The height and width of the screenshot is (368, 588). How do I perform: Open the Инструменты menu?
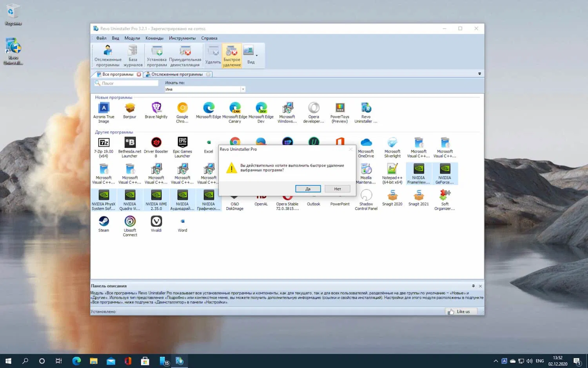[182, 38]
